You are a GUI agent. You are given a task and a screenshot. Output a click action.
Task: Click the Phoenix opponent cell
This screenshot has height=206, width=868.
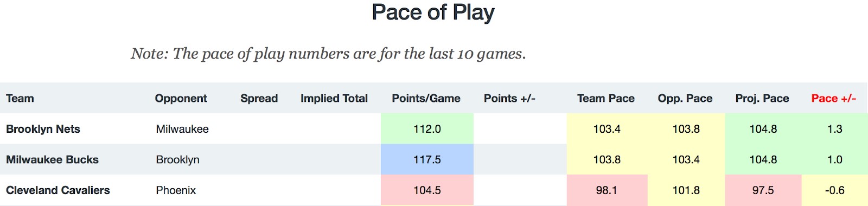coord(176,190)
